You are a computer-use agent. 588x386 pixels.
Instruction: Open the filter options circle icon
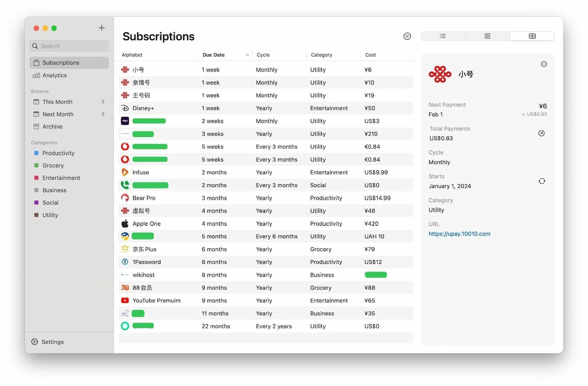(x=407, y=37)
